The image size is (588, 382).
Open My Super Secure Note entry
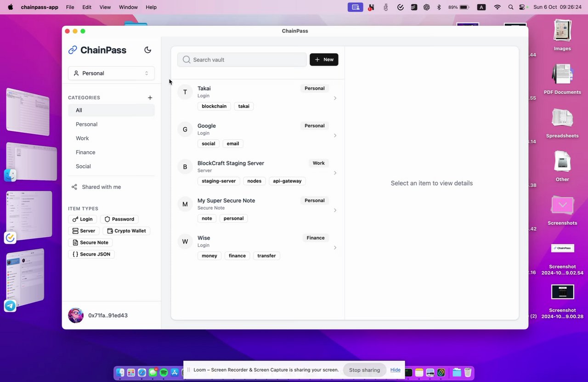click(x=258, y=210)
